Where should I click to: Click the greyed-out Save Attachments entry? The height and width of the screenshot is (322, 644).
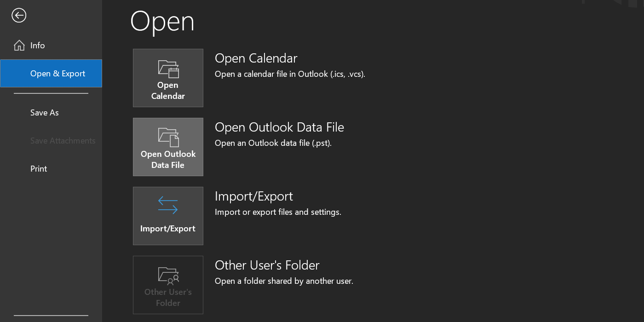[63, 141]
